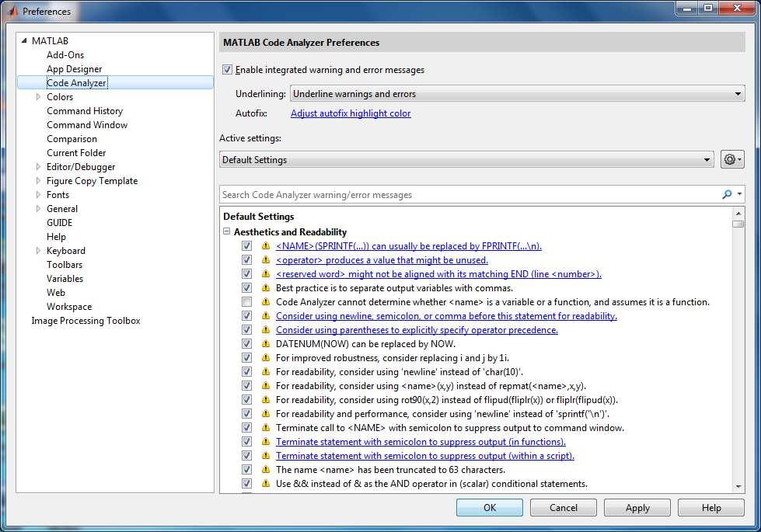This screenshot has height=532, width=761.
Task: Select Variables preferences
Action: pyautogui.click(x=65, y=278)
